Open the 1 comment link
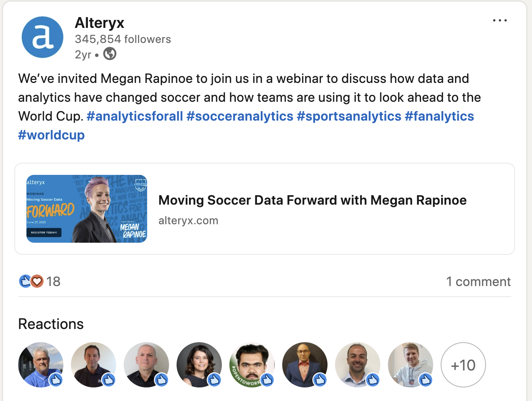The image size is (532, 401). (478, 282)
